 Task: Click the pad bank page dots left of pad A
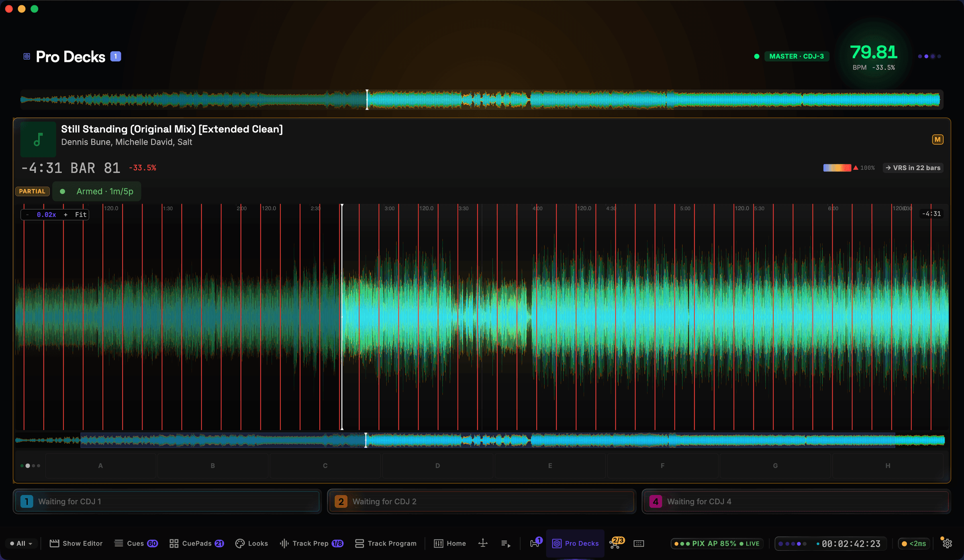(x=30, y=466)
